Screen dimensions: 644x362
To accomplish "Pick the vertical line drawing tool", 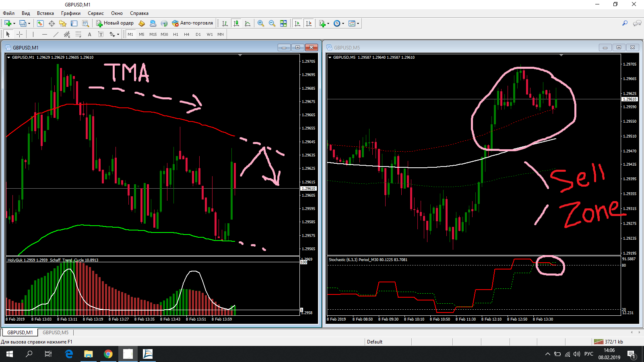I will pos(33,34).
